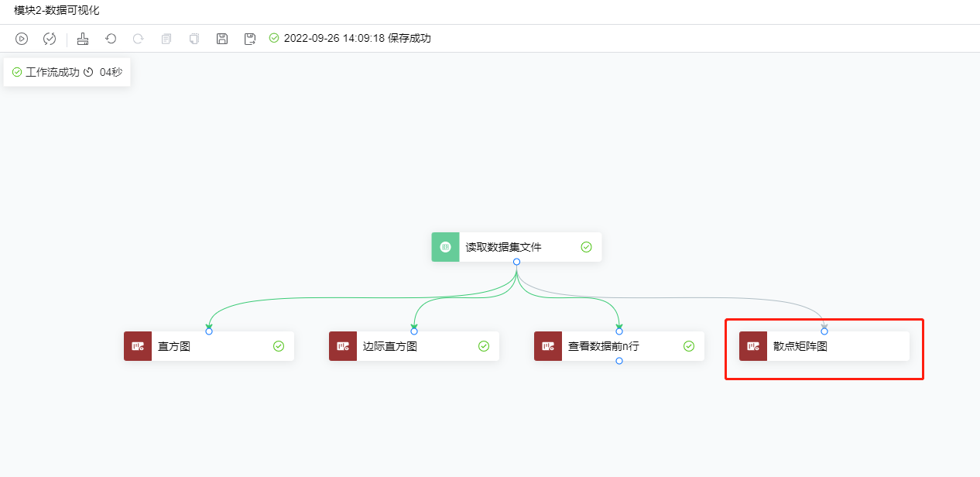Select the 直方图 node
The image size is (980, 477).
point(209,346)
